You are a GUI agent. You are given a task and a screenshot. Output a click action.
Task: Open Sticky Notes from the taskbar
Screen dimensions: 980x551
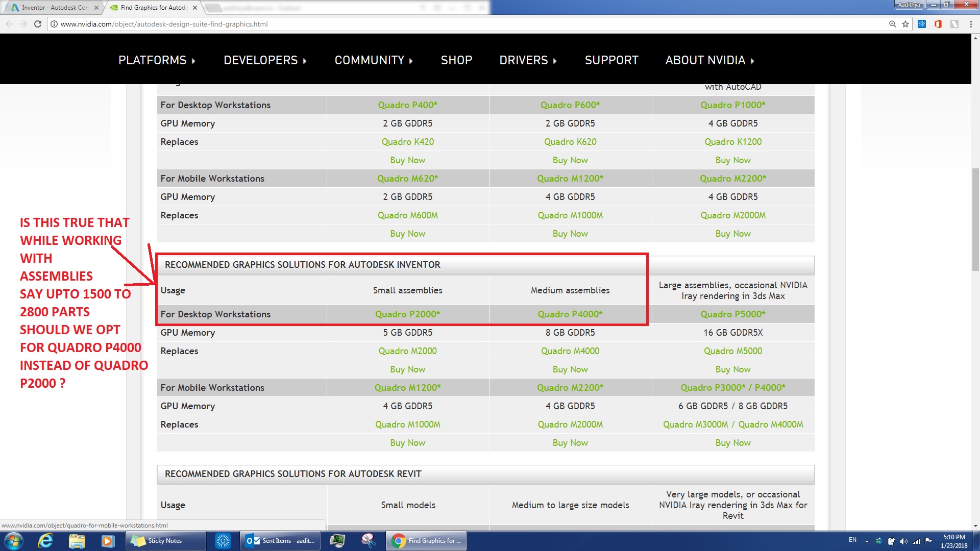point(165,541)
